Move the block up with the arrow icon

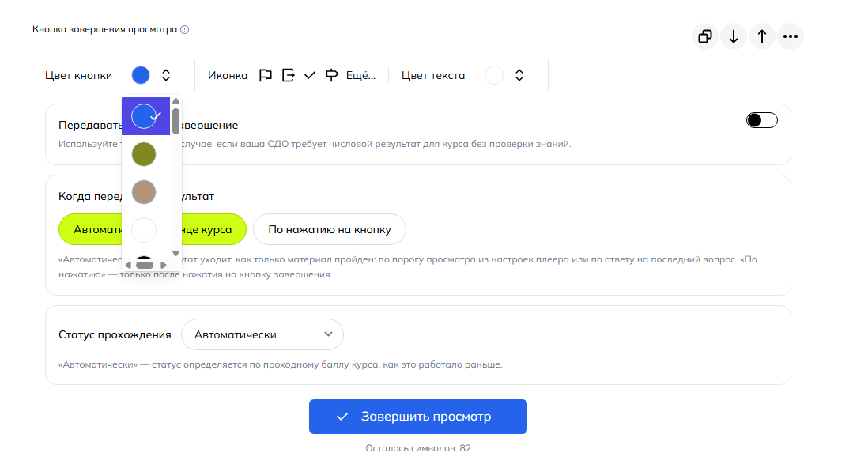pos(762,36)
